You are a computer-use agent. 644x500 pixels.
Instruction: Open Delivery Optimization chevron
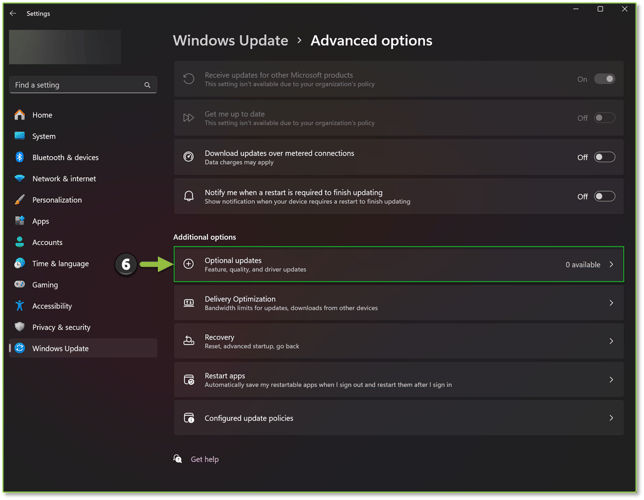[612, 303]
